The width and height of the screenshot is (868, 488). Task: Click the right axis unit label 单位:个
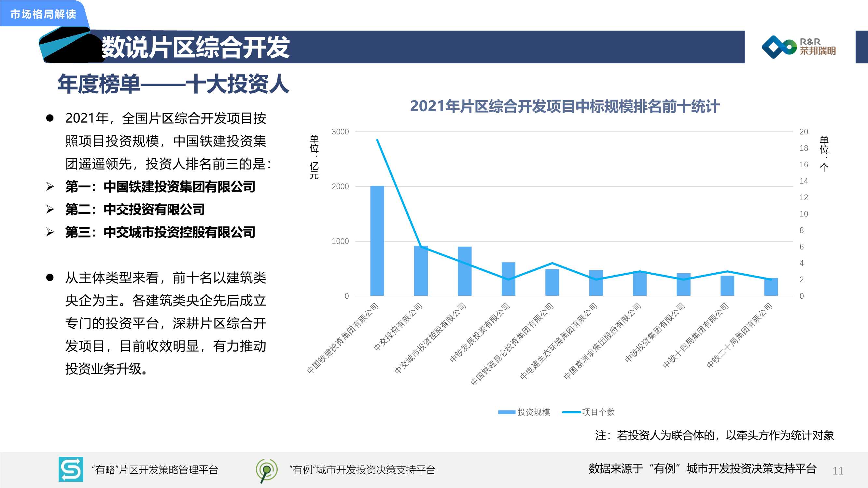coord(824,154)
